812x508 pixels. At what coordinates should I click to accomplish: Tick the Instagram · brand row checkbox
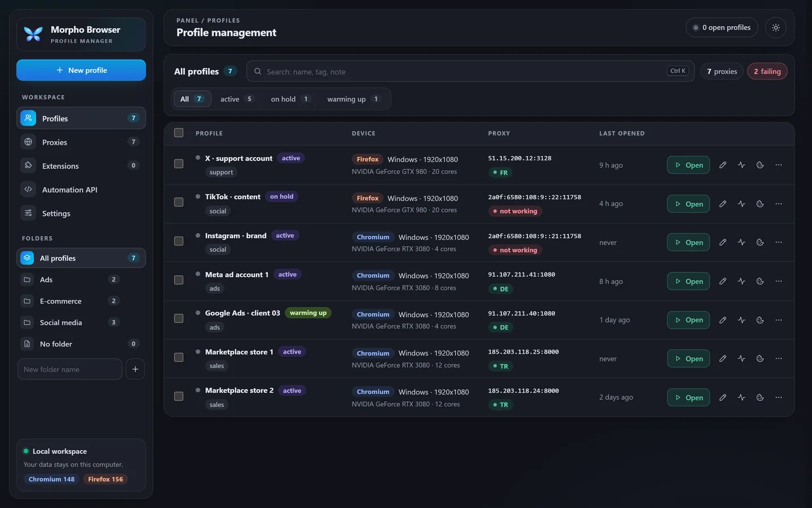coord(179,241)
